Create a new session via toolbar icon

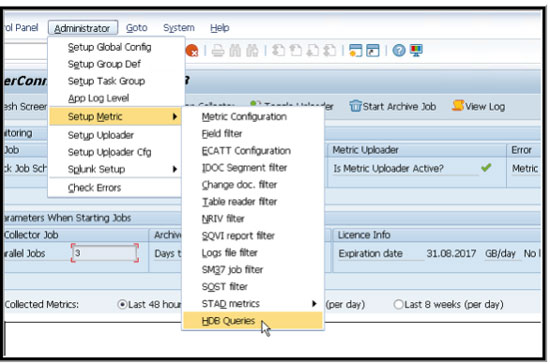355,51
